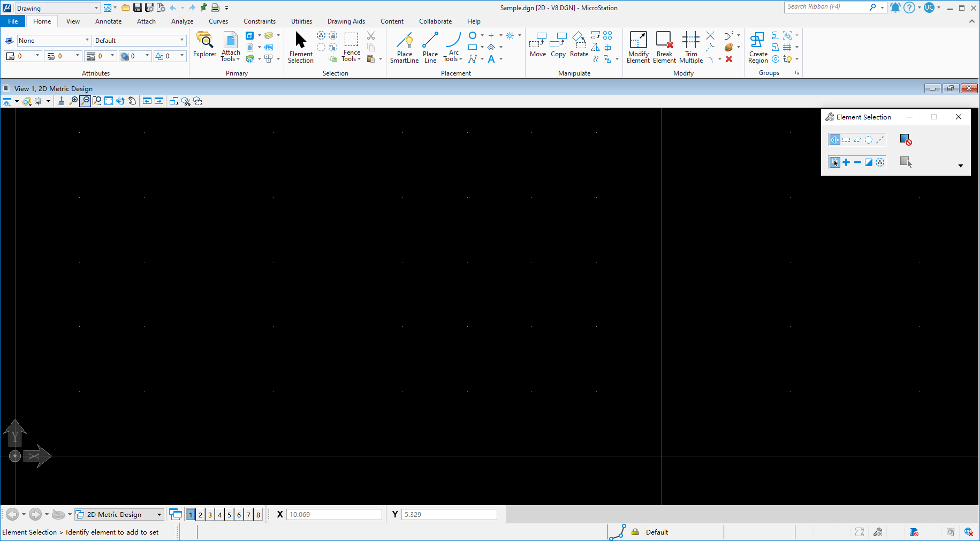Click the Save icon in quick access

pos(138,7)
